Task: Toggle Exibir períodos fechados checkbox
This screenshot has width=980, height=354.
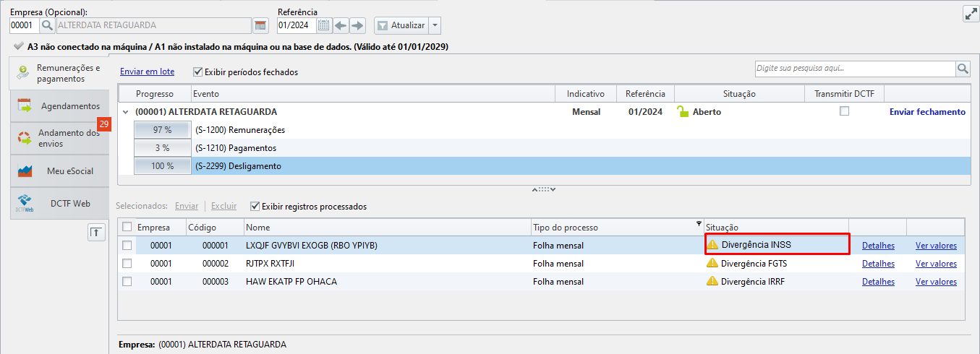Action: (x=198, y=72)
